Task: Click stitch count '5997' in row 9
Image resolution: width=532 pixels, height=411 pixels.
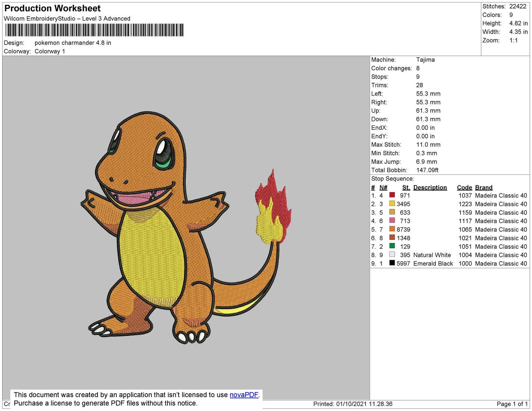Action: [404, 264]
